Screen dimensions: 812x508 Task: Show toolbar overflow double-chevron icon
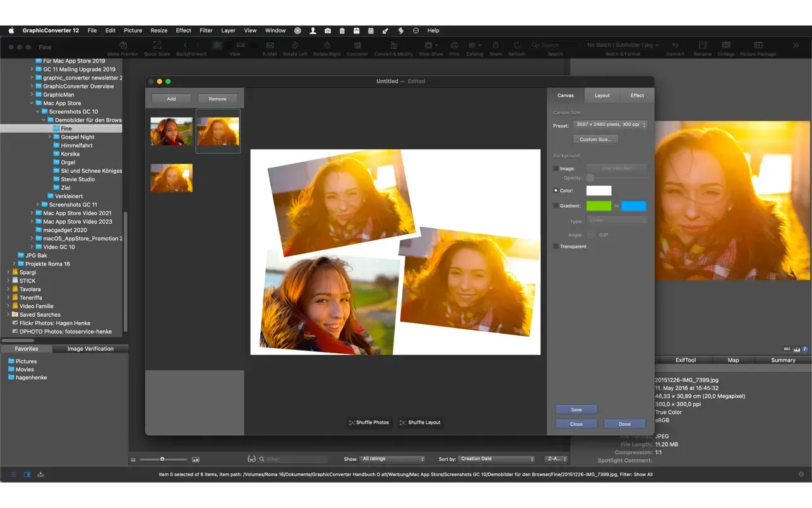coord(796,45)
